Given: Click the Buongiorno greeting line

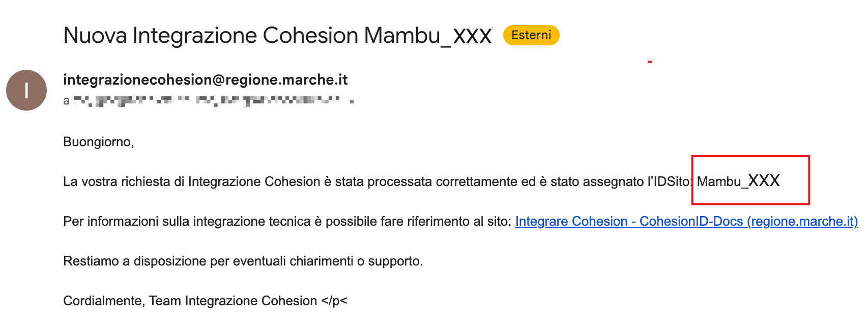Looking at the screenshot, I should pos(98,142).
